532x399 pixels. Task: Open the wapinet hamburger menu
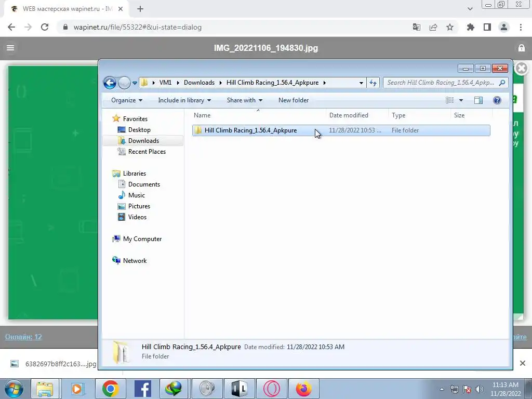click(x=10, y=48)
